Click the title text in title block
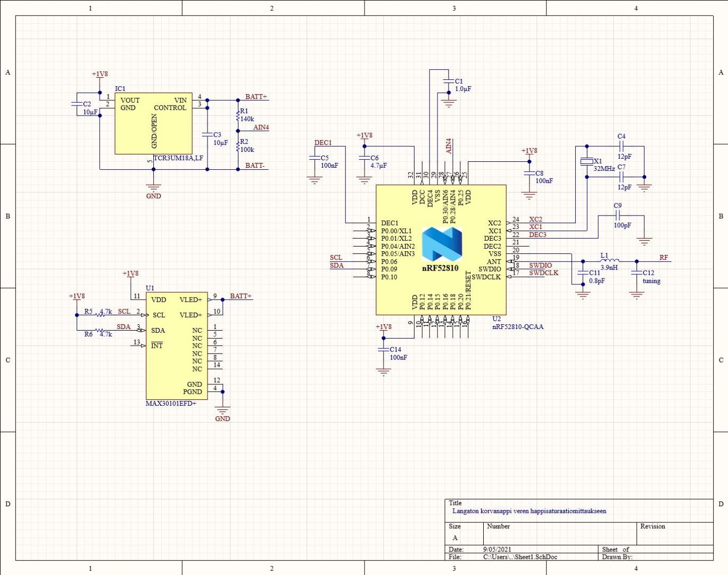 click(x=529, y=511)
